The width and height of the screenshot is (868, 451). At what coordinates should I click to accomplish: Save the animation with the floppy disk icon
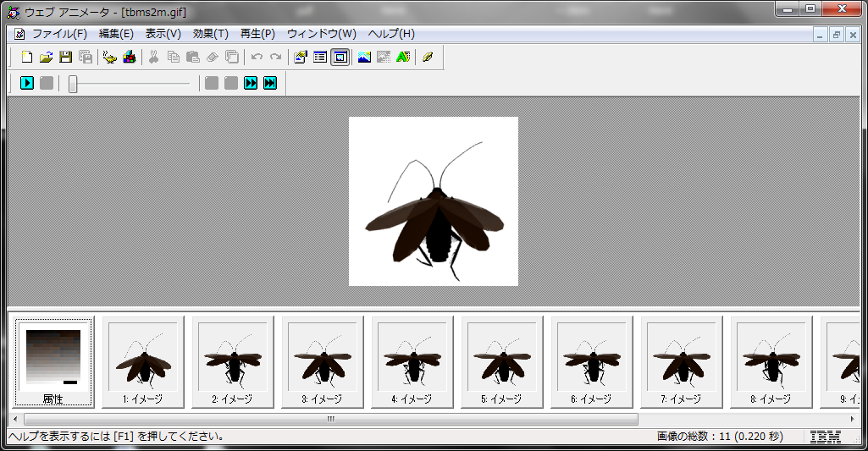click(65, 58)
